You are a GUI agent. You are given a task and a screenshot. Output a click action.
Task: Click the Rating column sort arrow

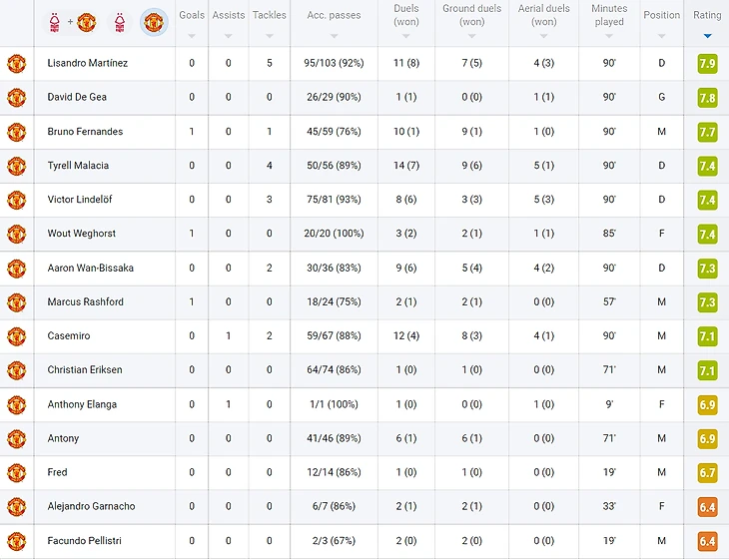707,36
